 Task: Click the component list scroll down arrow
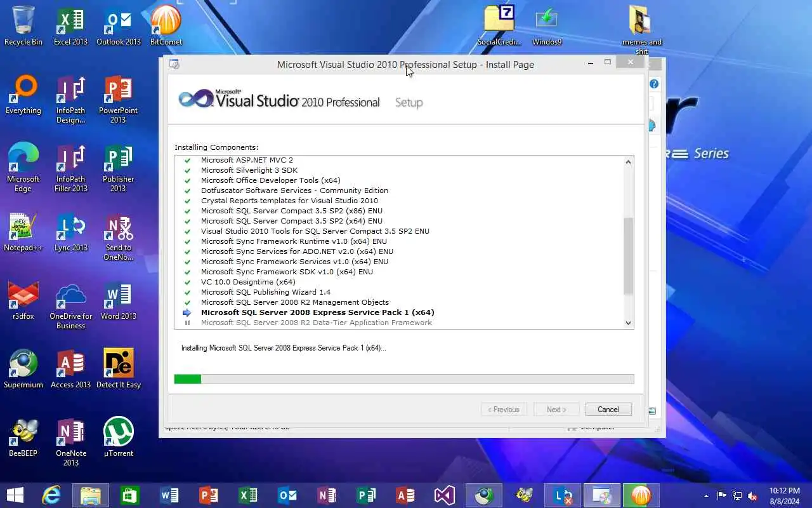(628, 323)
